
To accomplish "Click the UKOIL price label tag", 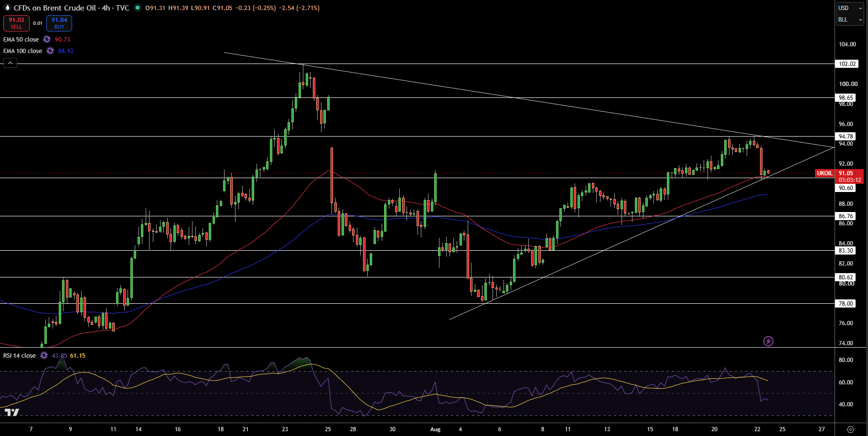I will click(x=825, y=173).
